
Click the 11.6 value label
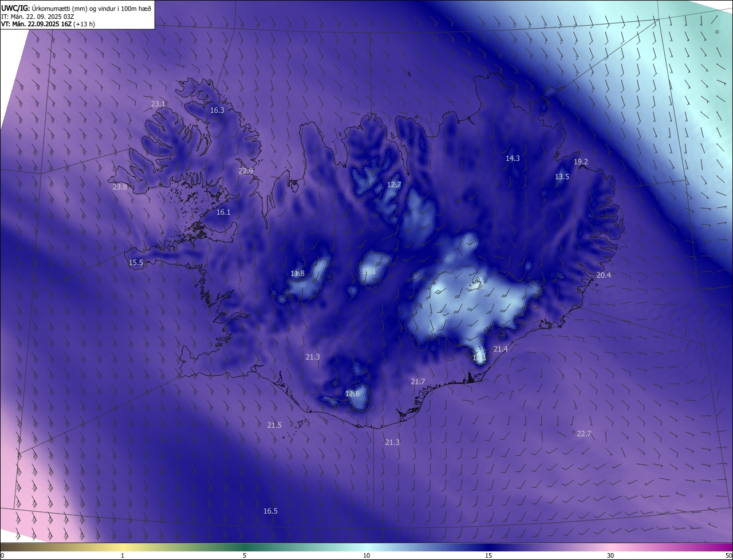pyautogui.click(x=352, y=394)
